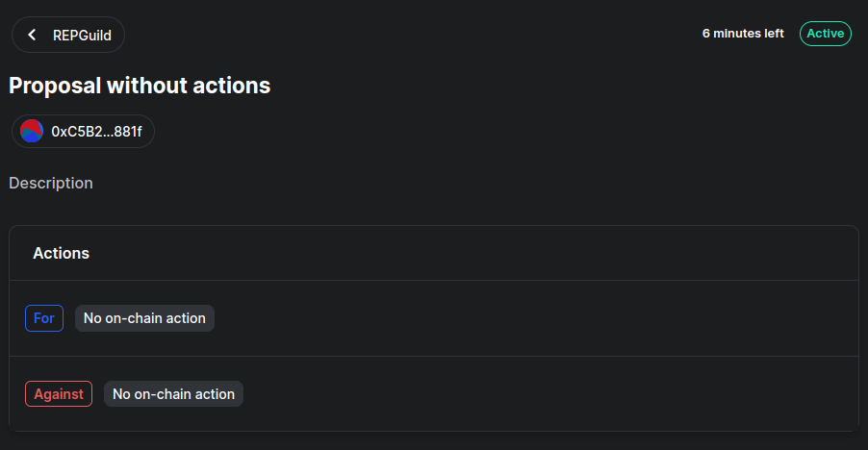868x450 pixels.
Task: Click the word 'minutes' in the countdown
Action: pyautogui.click(x=736, y=34)
